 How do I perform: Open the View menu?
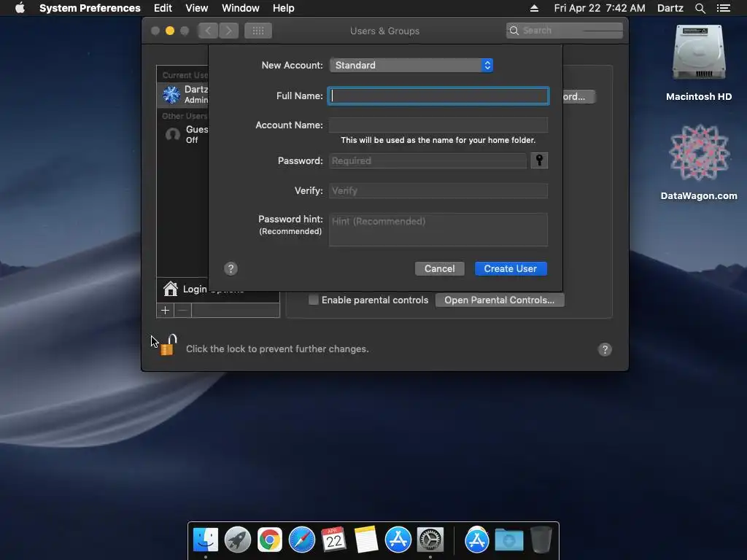point(196,8)
